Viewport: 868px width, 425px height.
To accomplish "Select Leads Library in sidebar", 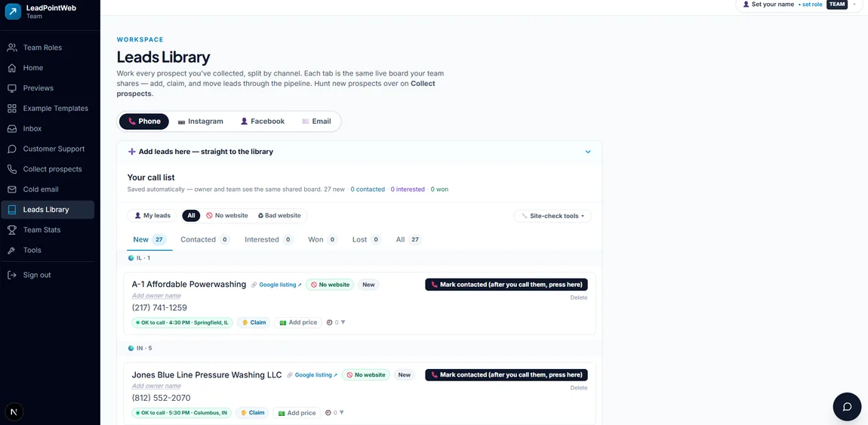I will pyautogui.click(x=48, y=210).
